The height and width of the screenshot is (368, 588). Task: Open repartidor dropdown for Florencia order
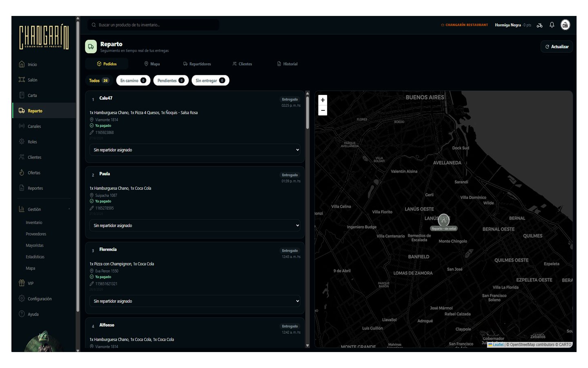(x=195, y=301)
